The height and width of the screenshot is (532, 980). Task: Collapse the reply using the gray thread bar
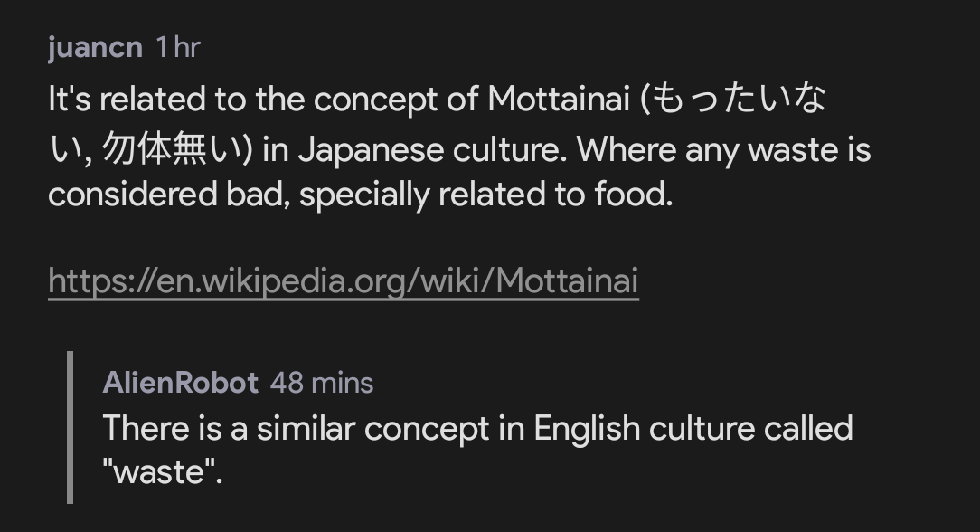click(70, 427)
